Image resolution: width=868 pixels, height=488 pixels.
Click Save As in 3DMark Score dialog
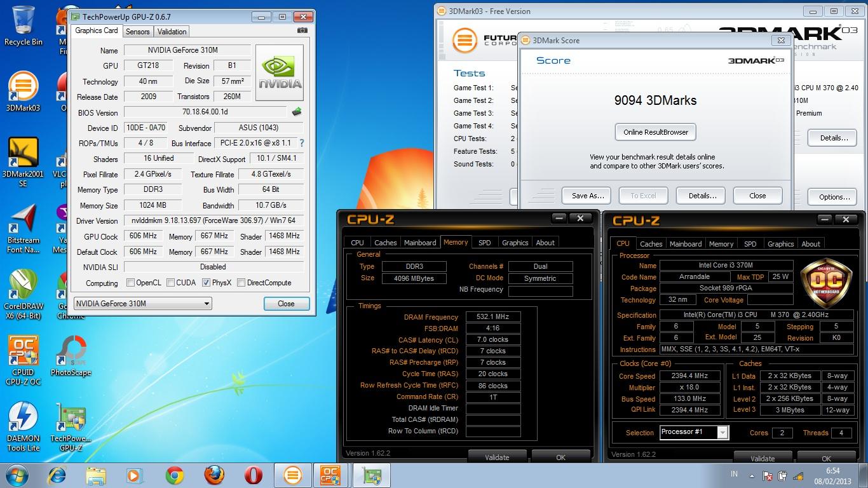(587, 196)
